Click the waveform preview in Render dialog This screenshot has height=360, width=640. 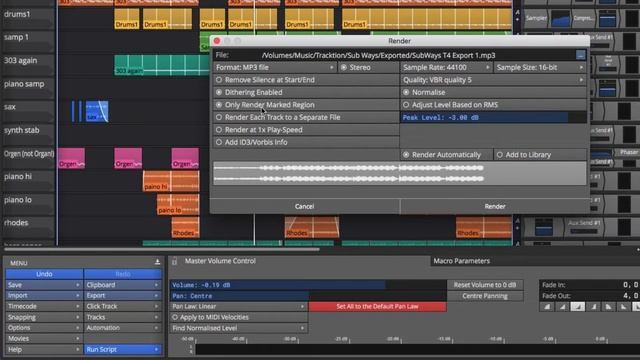click(x=400, y=173)
